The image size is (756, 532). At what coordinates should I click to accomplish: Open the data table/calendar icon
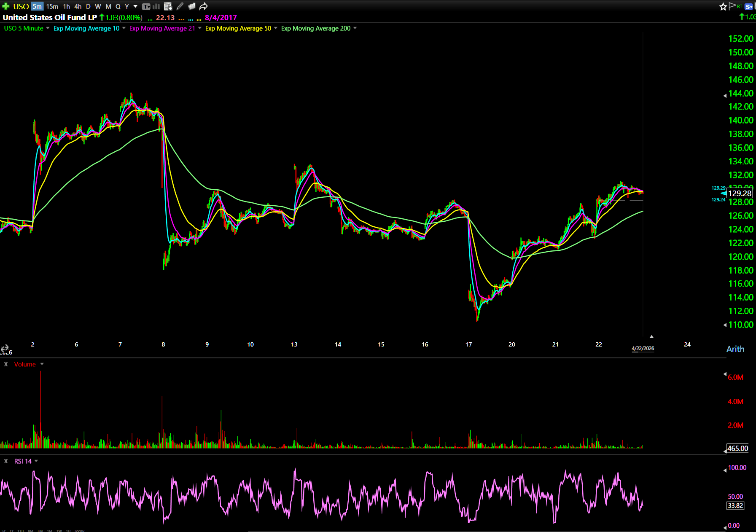coord(168,6)
